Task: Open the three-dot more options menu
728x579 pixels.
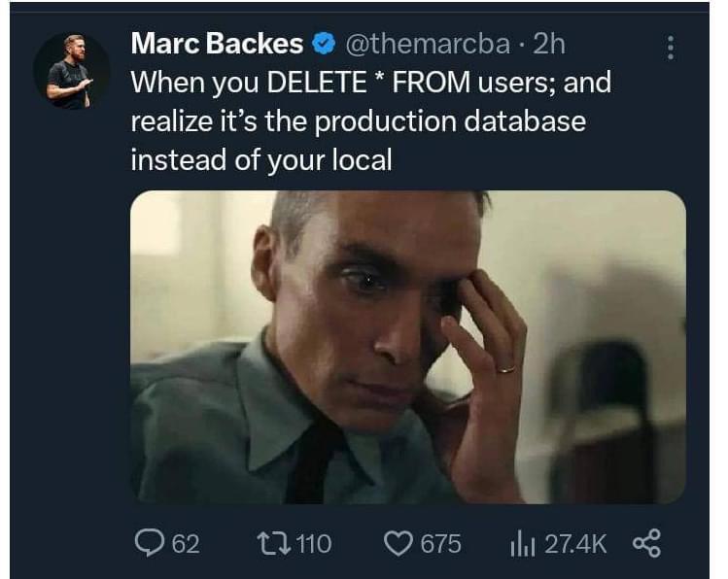Action: coord(669,47)
